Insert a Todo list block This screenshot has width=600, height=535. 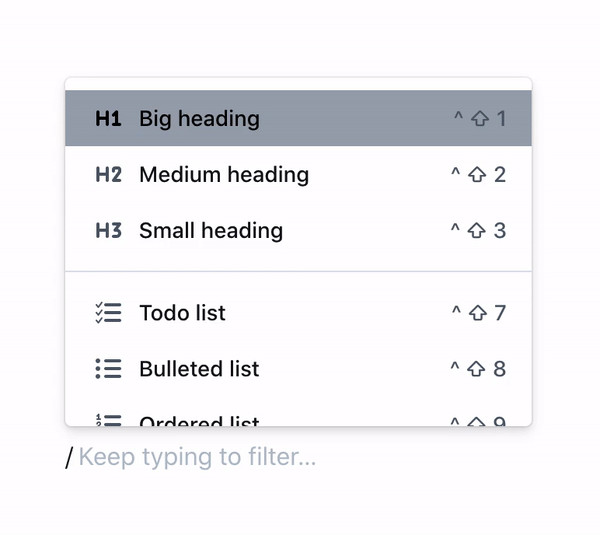coord(298,313)
